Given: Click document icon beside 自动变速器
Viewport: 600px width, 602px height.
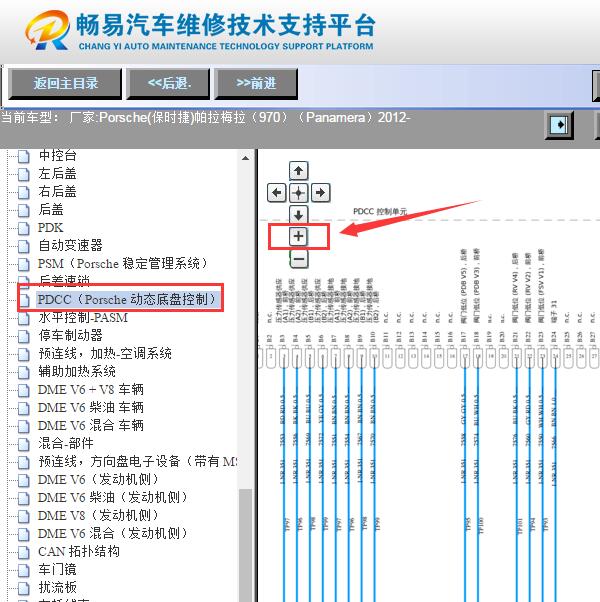Looking at the screenshot, I should (x=23, y=246).
